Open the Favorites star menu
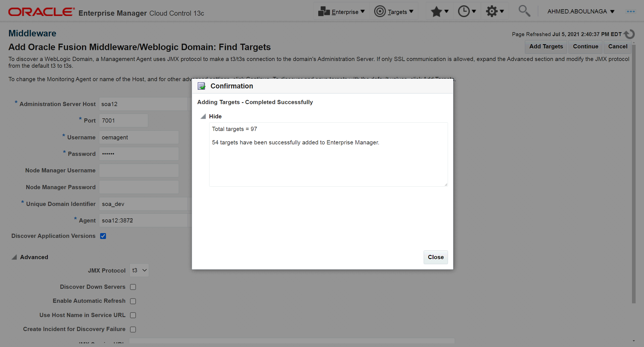This screenshot has width=644, height=347. point(439,12)
